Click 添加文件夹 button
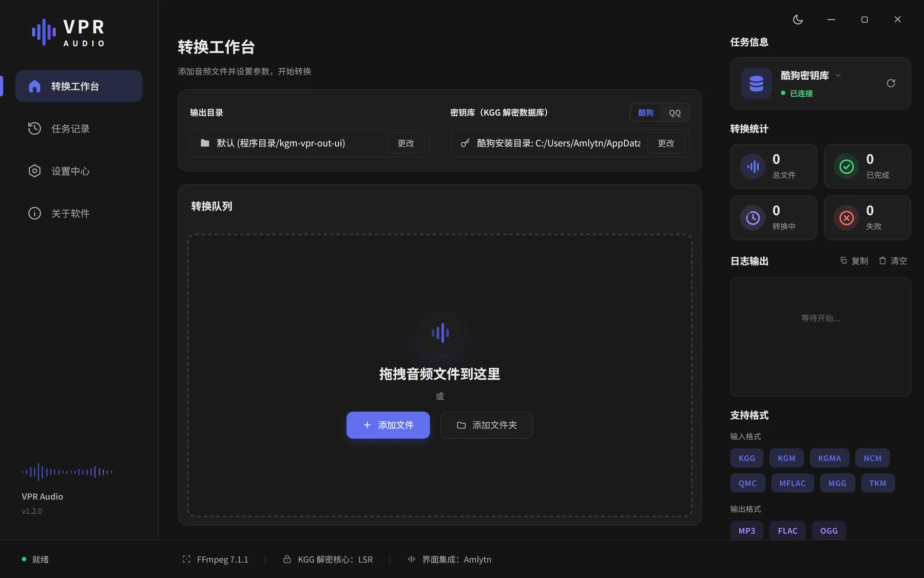The height and width of the screenshot is (578, 924). [487, 425]
